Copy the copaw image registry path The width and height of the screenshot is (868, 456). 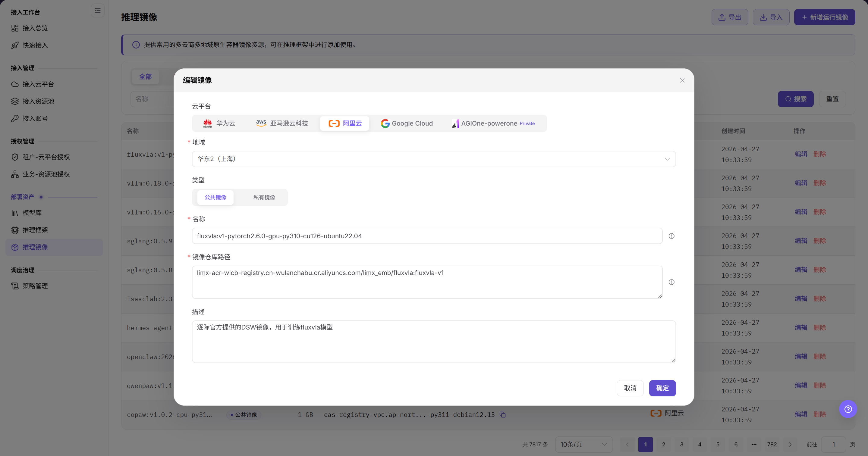pyautogui.click(x=502, y=414)
